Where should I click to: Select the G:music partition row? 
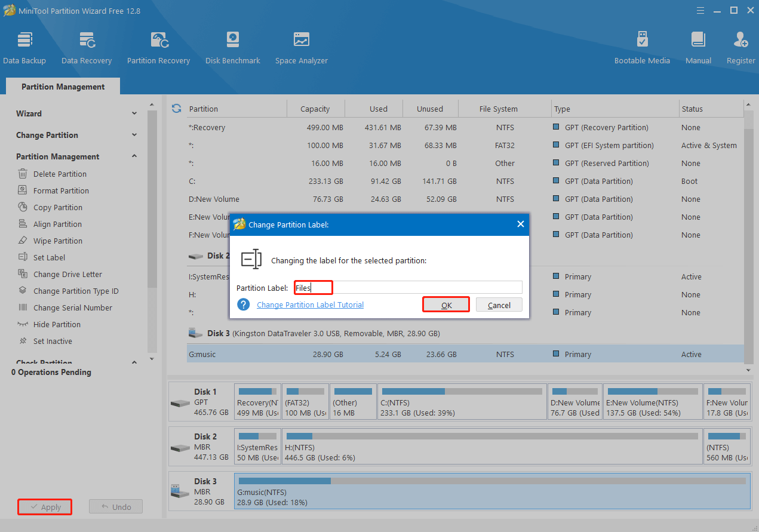point(465,354)
